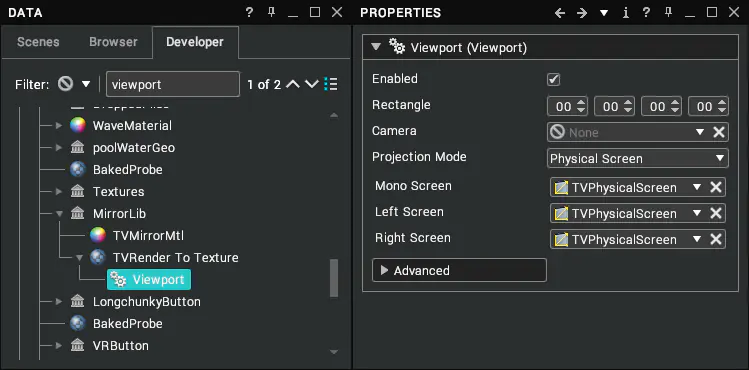Viewport: 749px width, 370px height.
Task: Select WaveMaterial material icon
Action: (77, 126)
